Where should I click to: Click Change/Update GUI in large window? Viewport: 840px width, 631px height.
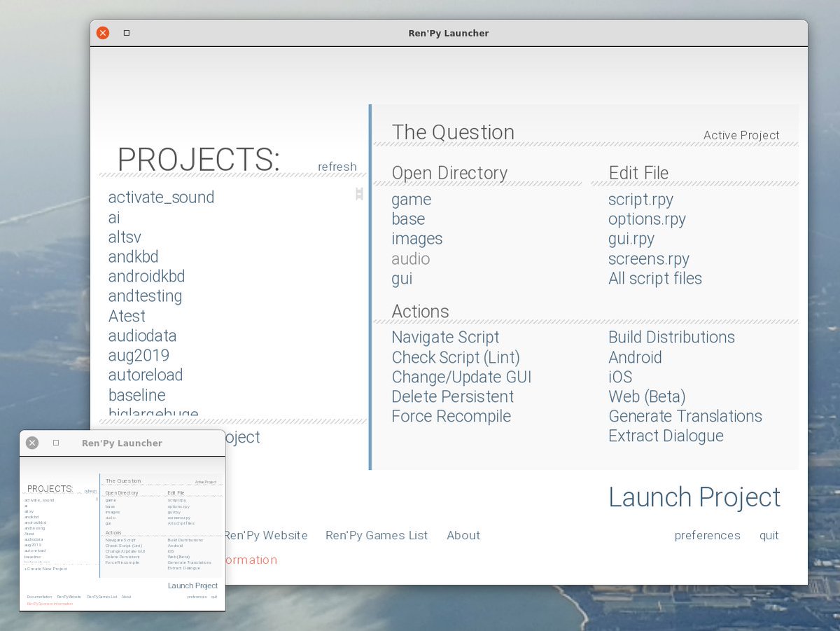pos(461,377)
